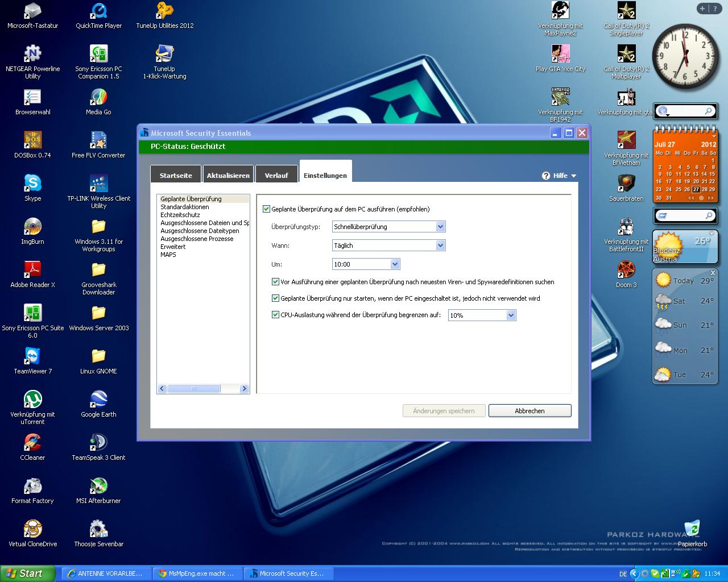Viewport: 728px width, 582px height.
Task: Click the analog clock gadget
Action: click(x=685, y=56)
